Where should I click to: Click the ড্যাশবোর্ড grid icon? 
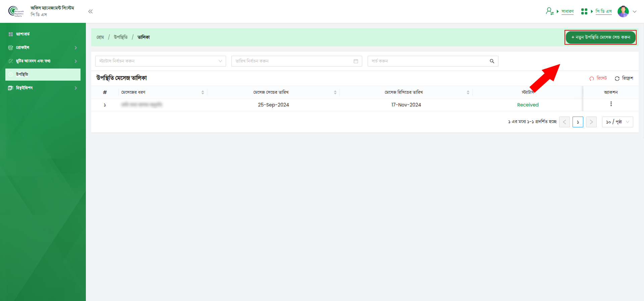click(x=11, y=34)
